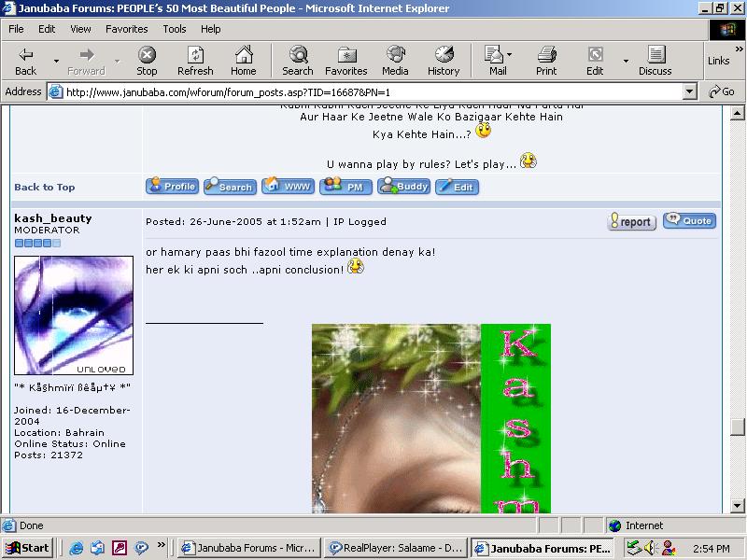Click the Links toolbar label
Viewport: 747px width, 560px height.
pyautogui.click(x=718, y=61)
